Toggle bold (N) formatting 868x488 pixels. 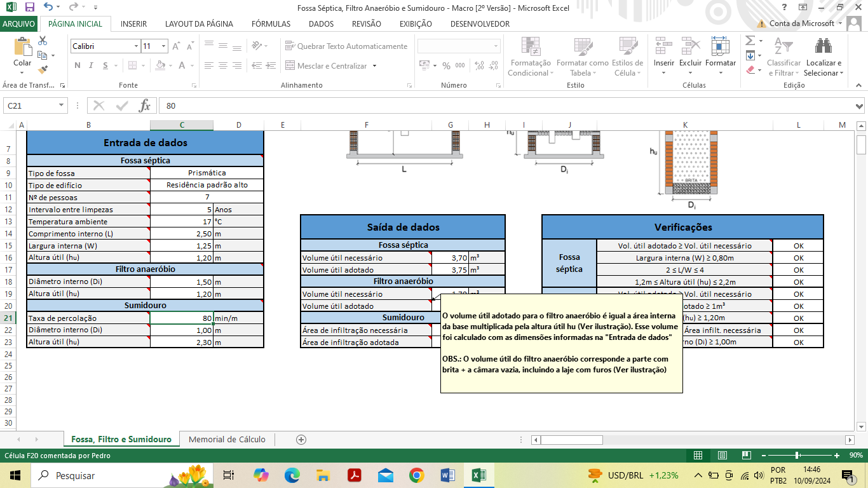pyautogui.click(x=78, y=65)
